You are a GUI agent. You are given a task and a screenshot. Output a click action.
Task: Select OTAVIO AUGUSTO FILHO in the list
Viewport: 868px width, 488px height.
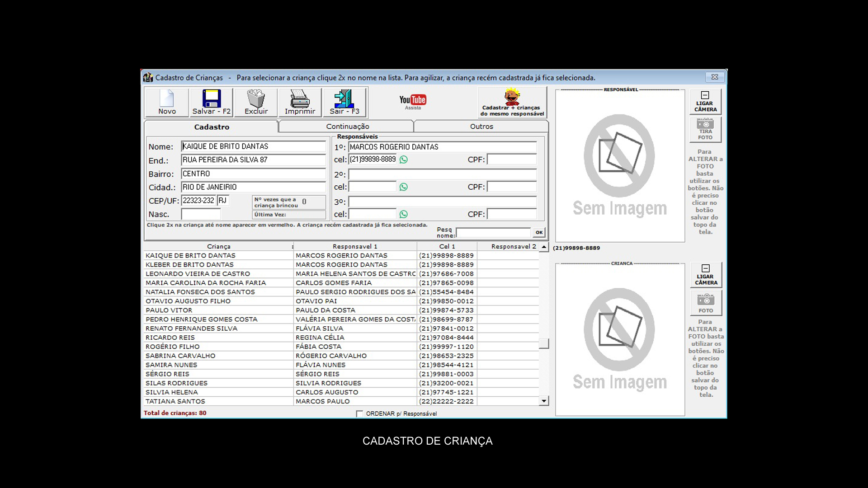pyautogui.click(x=188, y=301)
